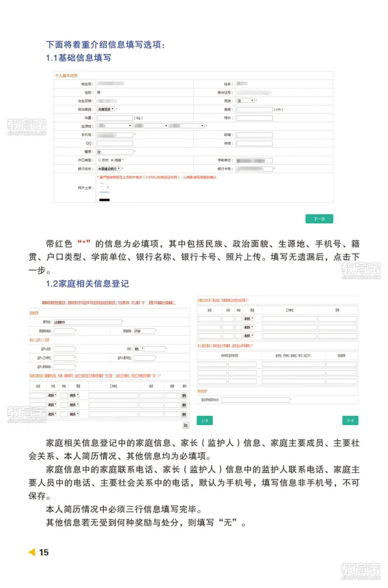The width and height of the screenshot is (388, 588).
Task: Focus the 微信 input field
Action: [254, 143]
